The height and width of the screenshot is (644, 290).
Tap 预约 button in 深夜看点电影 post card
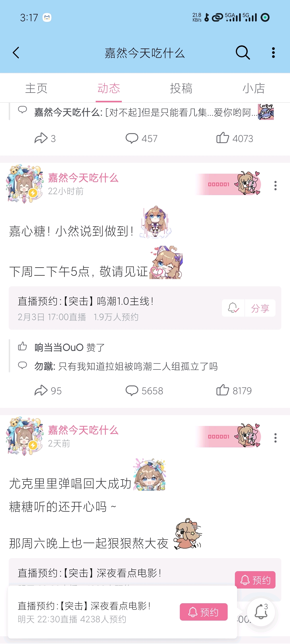point(255,580)
